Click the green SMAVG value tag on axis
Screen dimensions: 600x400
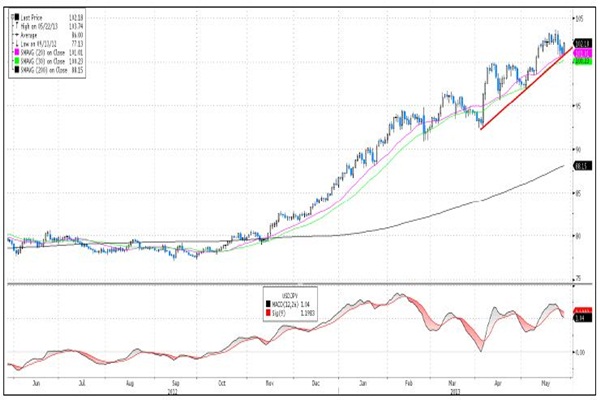click(580, 61)
